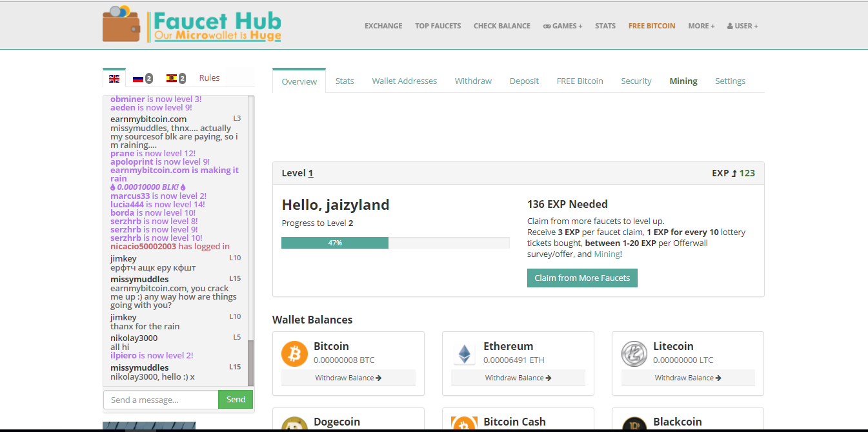Open the Settings tab
Screen dimensions: 868x432
coord(731,81)
